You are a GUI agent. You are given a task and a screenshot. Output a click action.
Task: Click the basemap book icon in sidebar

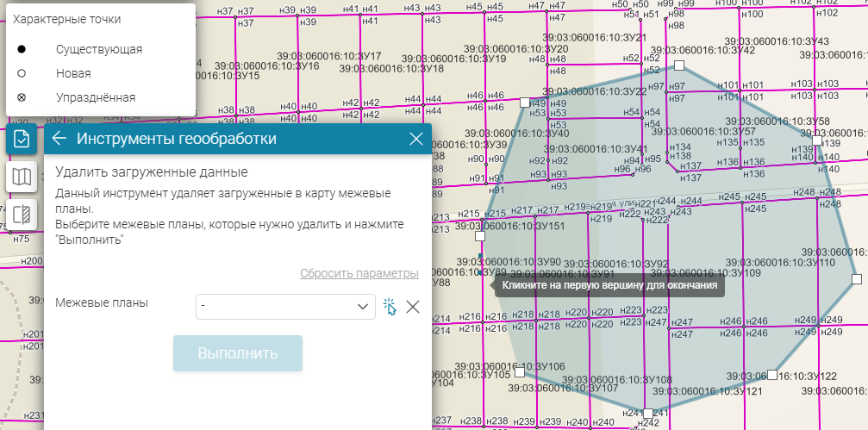[22, 177]
